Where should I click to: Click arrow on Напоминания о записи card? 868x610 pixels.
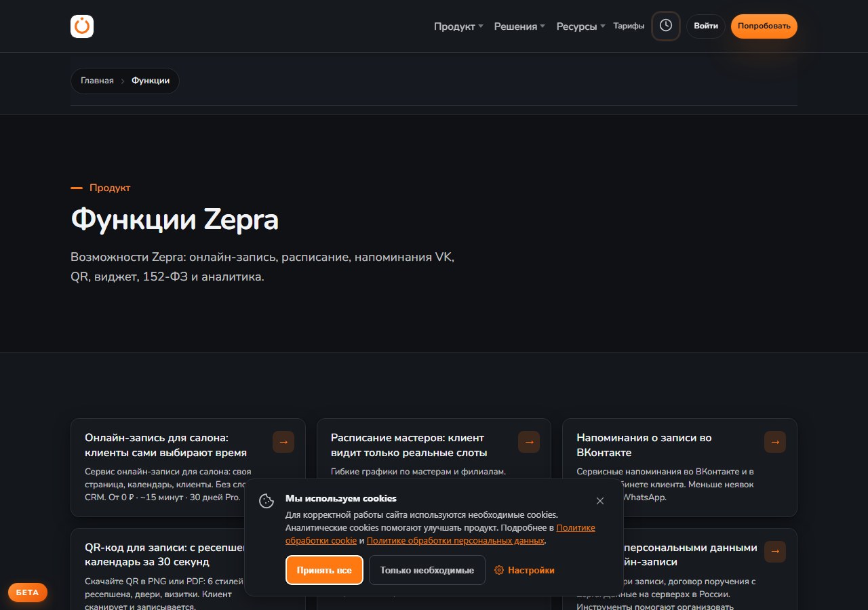pyautogui.click(x=775, y=442)
